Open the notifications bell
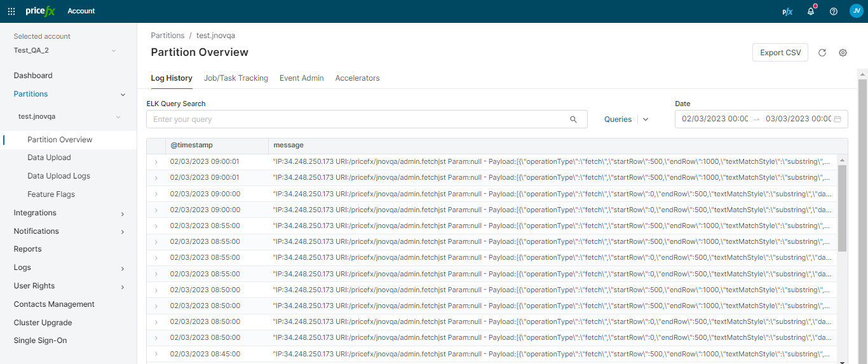Screen dimensions: 868x364 811,11
